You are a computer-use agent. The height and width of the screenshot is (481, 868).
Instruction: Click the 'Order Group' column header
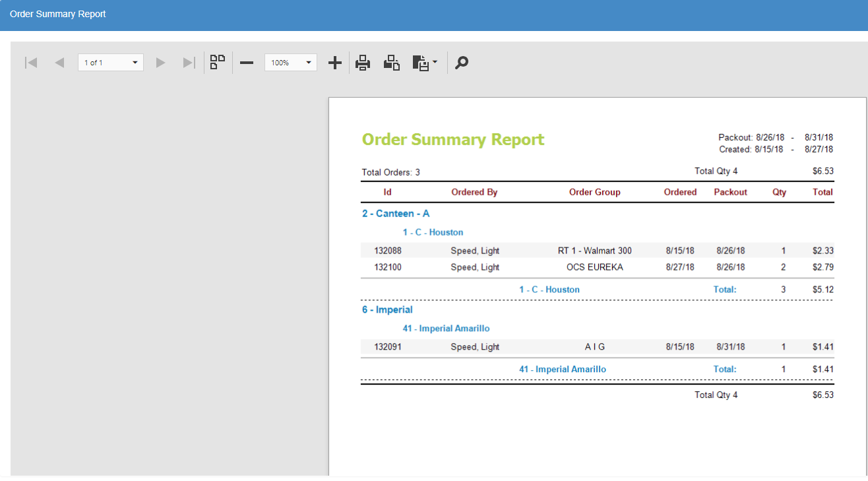pos(595,192)
